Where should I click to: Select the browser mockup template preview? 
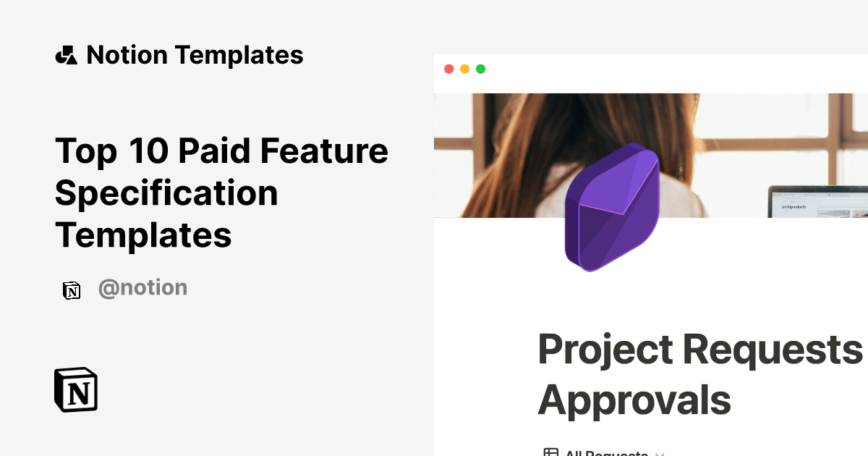point(651,253)
